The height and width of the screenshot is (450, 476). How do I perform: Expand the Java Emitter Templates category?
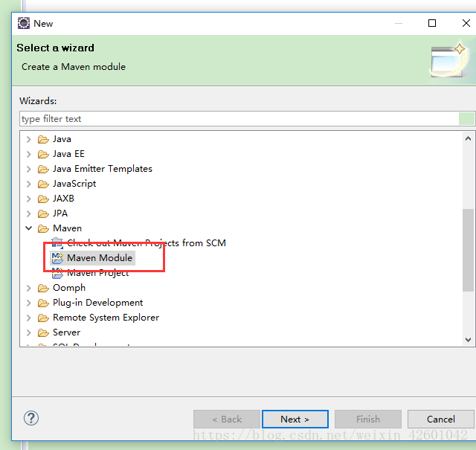pyautogui.click(x=29, y=169)
